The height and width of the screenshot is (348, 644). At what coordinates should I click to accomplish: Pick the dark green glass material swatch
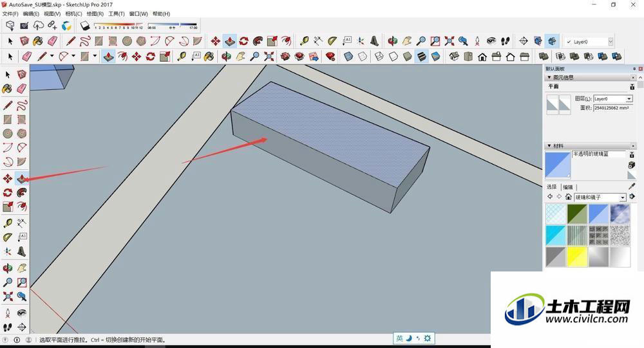tap(577, 214)
